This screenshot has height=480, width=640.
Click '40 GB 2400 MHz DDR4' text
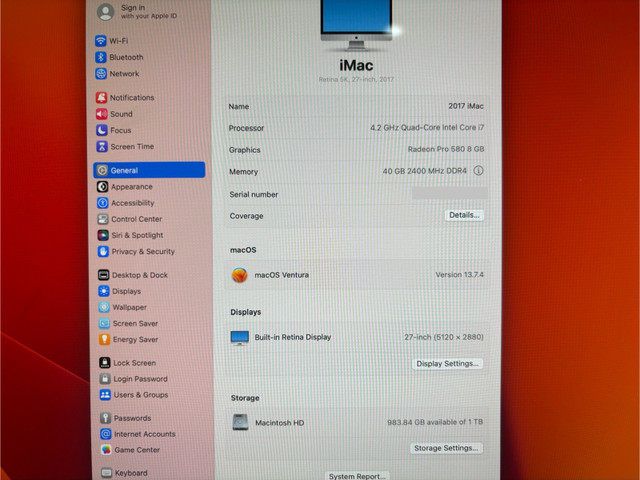tap(424, 171)
